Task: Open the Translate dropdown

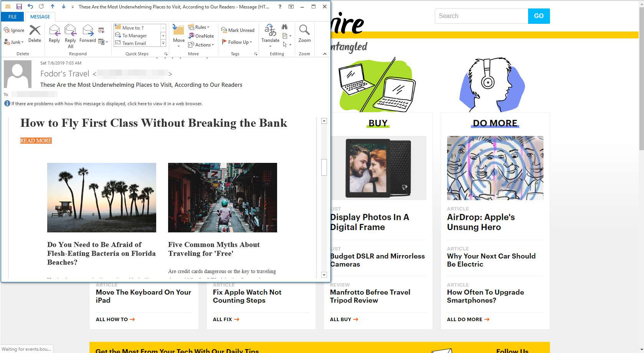Action: (x=270, y=36)
